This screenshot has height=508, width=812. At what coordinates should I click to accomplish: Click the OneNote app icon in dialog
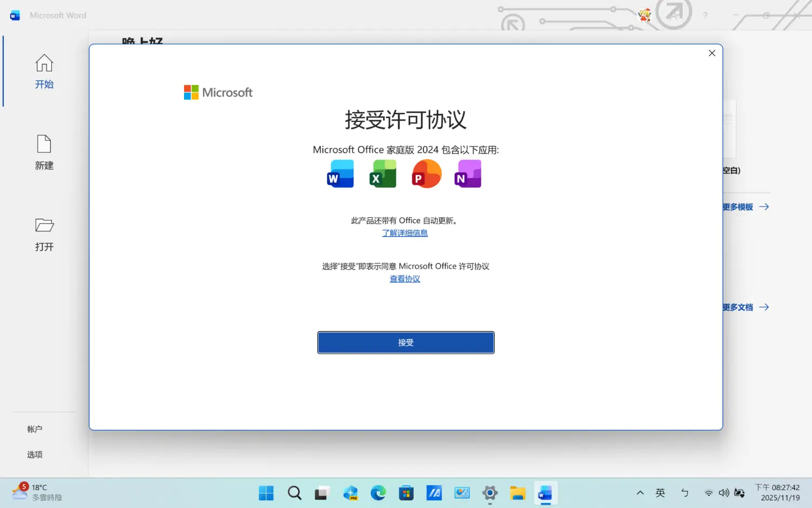[468, 174]
